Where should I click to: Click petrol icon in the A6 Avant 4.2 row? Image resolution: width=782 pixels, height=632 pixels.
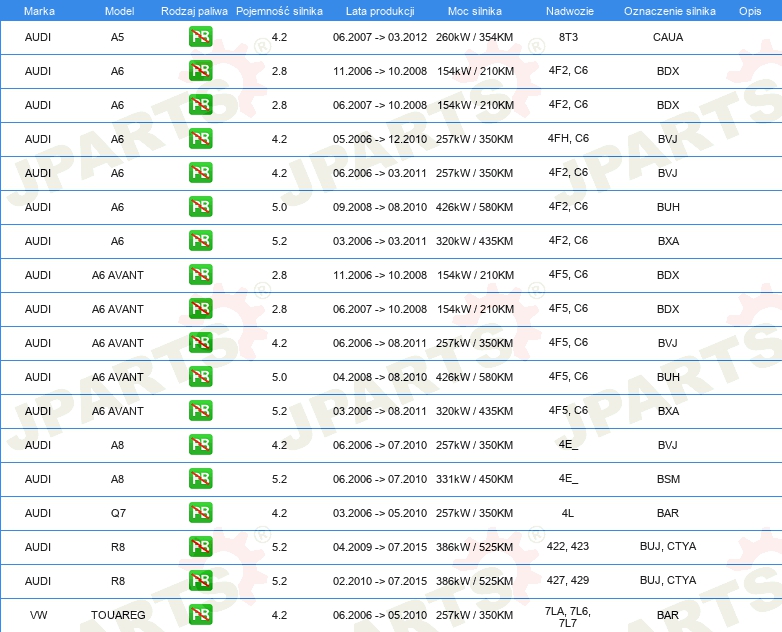click(200, 343)
